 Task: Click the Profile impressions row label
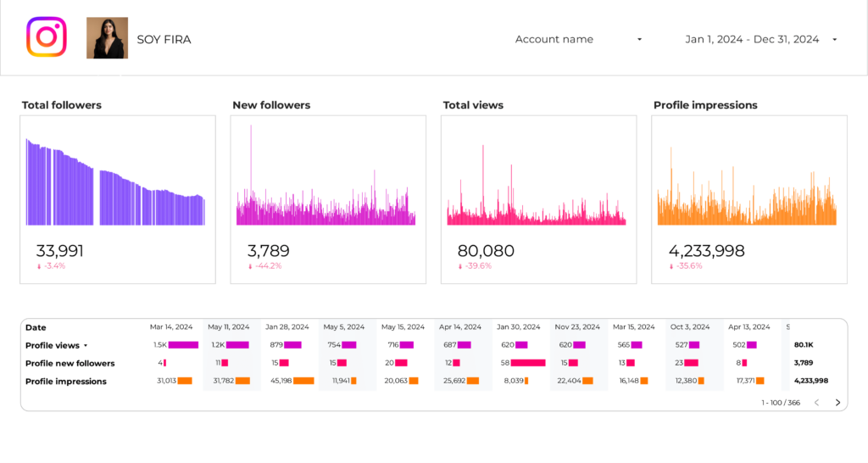(x=66, y=382)
